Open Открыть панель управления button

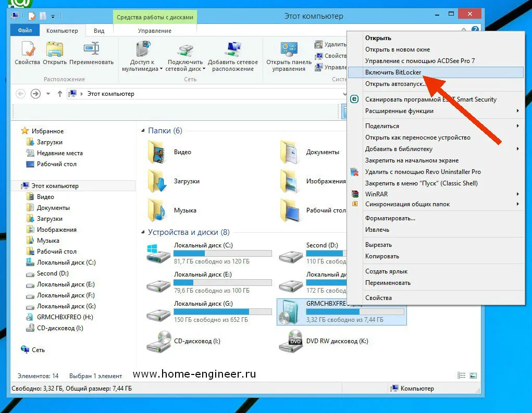point(289,56)
